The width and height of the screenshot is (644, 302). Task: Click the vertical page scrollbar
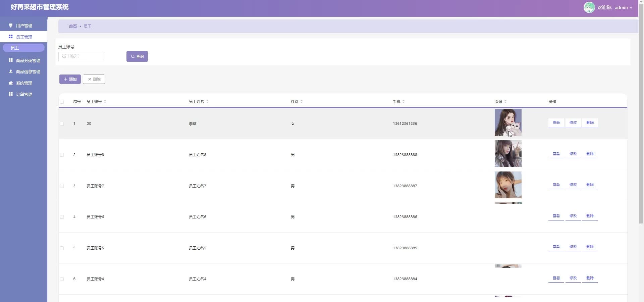point(641,117)
